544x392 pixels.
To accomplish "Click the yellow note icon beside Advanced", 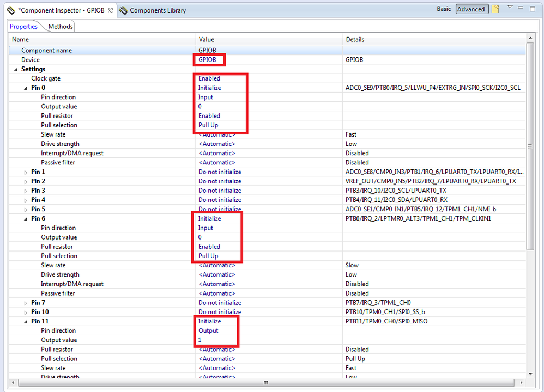I will coord(495,9).
